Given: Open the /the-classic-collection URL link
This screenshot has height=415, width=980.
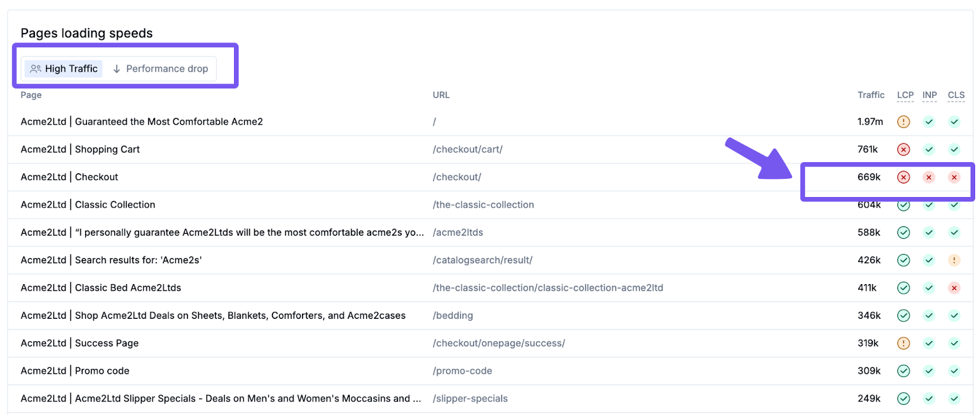Looking at the screenshot, I should tap(483, 204).
